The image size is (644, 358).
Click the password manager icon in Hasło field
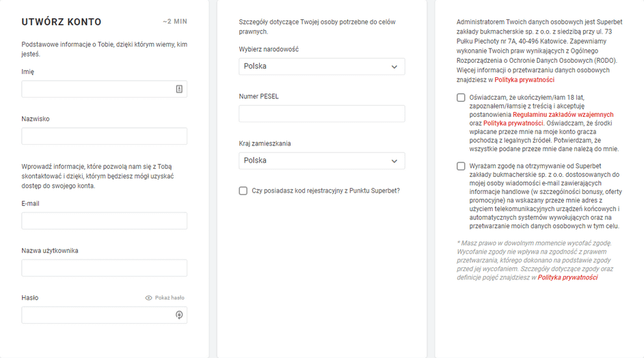pos(179,315)
